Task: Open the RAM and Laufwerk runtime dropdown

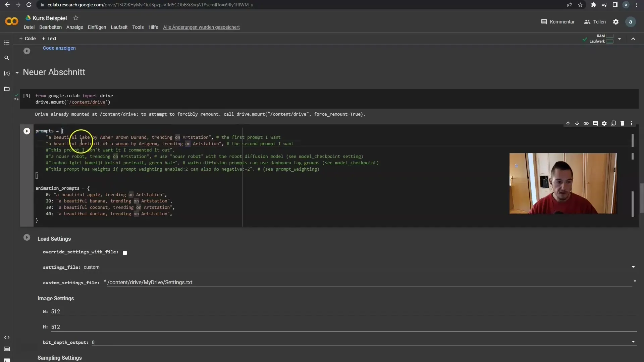Action: tap(620, 39)
